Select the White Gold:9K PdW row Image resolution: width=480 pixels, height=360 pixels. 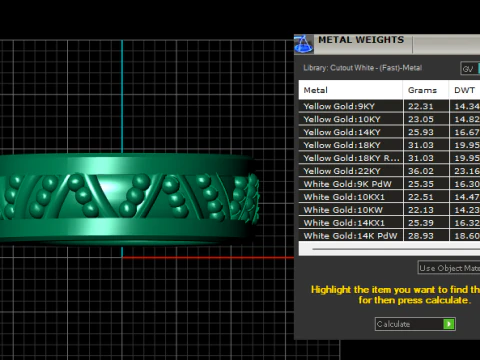(389, 184)
